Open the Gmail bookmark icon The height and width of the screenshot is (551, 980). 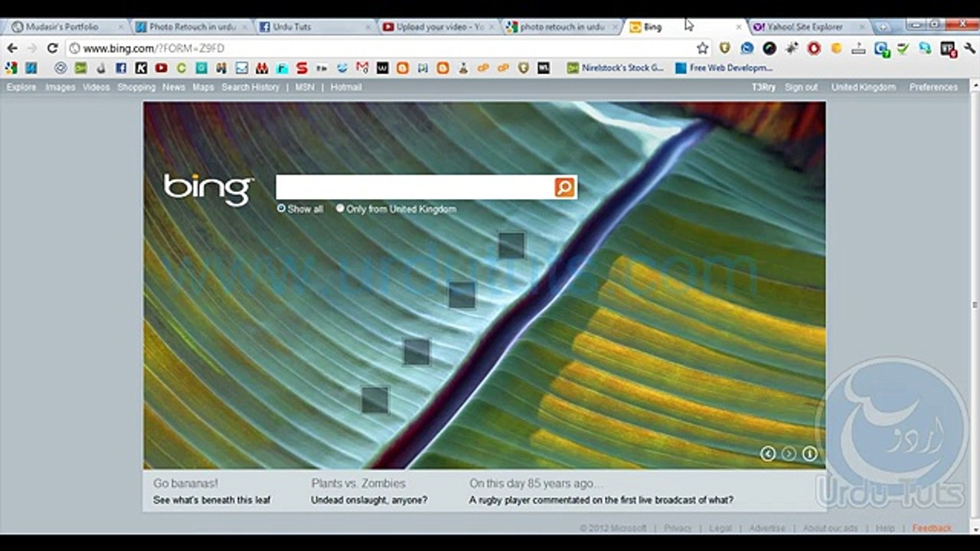pyautogui.click(x=362, y=68)
